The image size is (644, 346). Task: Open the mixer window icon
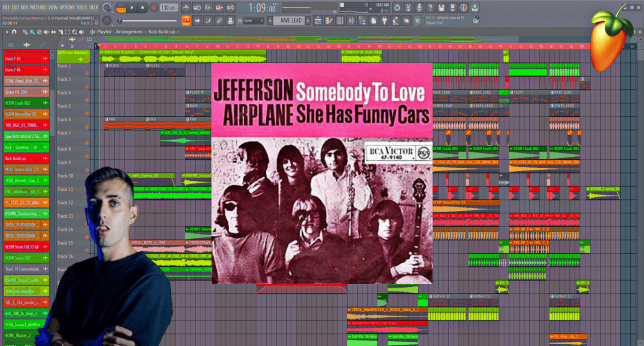click(x=351, y=21)
